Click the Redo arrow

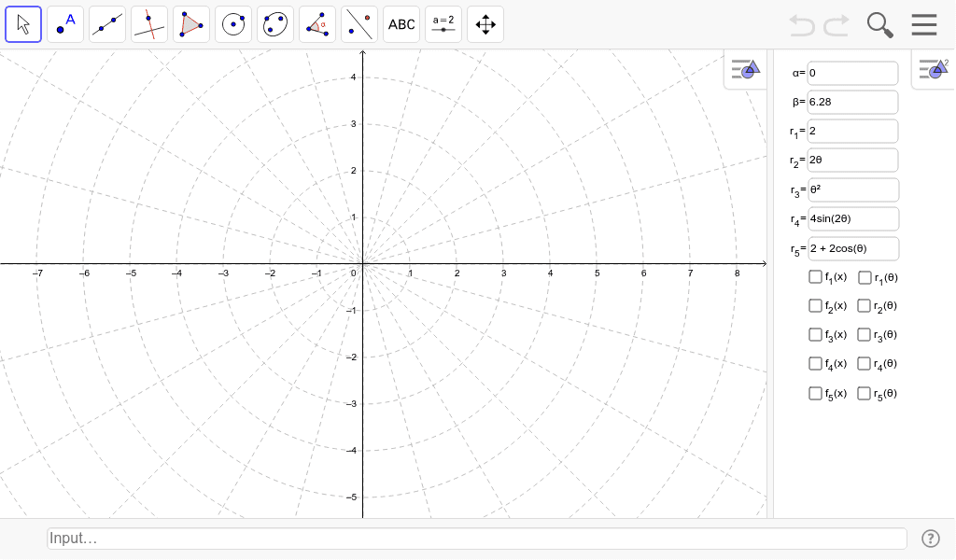click(836, 25)
